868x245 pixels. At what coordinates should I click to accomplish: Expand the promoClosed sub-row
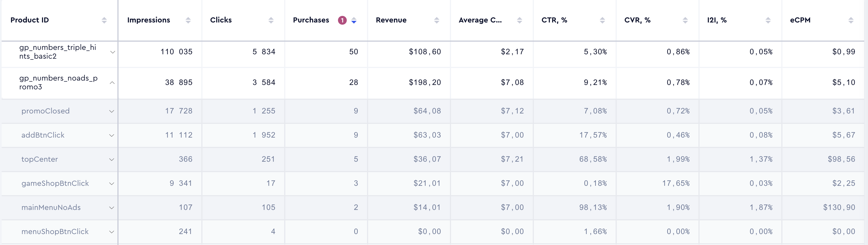[112, 111]
